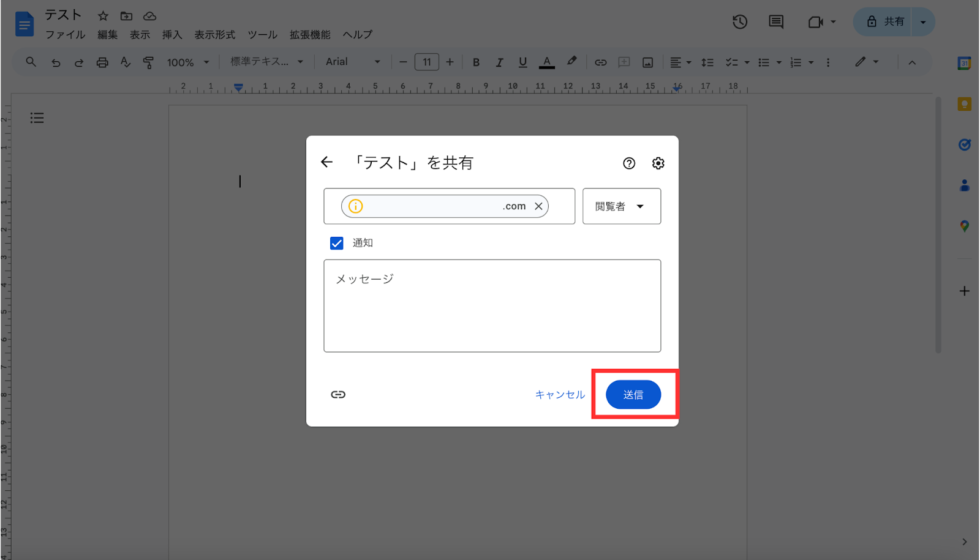Click the insert link icon in toolbar
Screen dimensions: 980x560
[601, 62]
